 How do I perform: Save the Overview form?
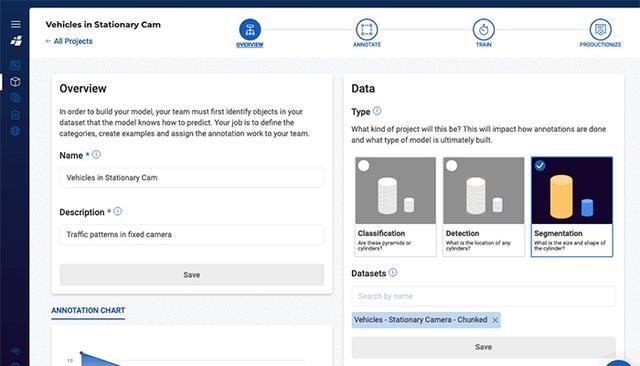(x=192, y=275)
